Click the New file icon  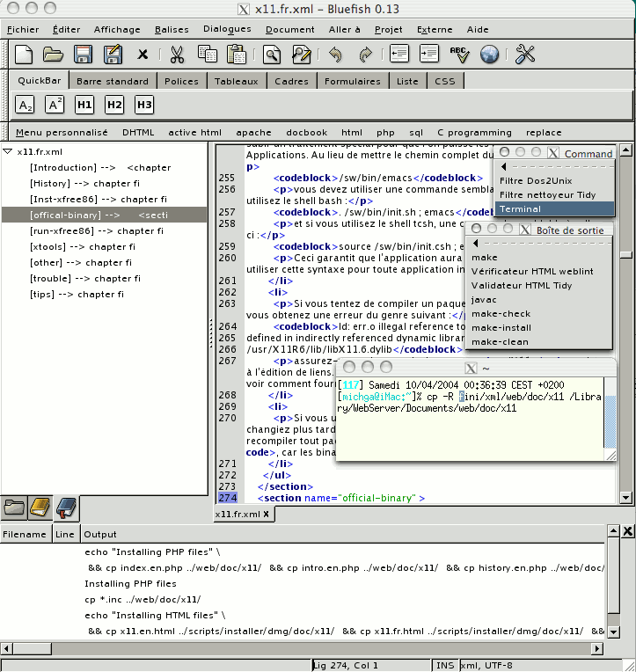point(24,55)
